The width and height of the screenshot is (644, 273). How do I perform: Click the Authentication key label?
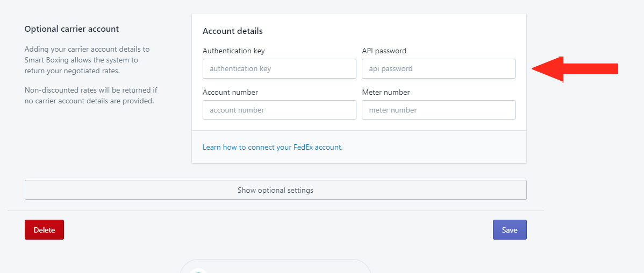[234, 51]
